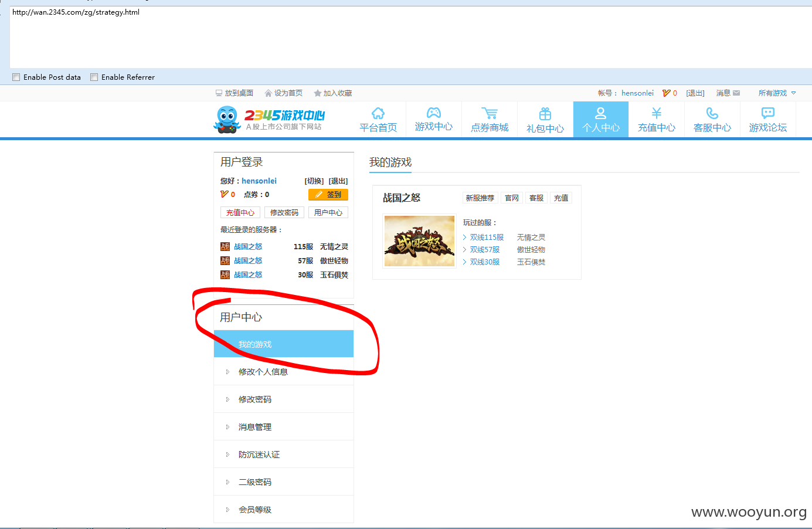Screen dimensions: 812x529
Task: Click 战国之怒 title on game card
Action: [402, 198]
